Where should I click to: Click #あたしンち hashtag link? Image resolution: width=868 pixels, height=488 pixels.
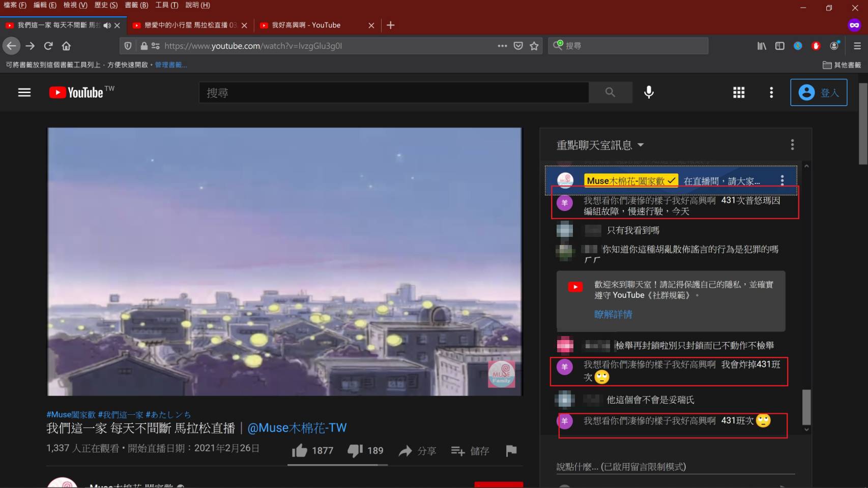(x=168, y=414)
